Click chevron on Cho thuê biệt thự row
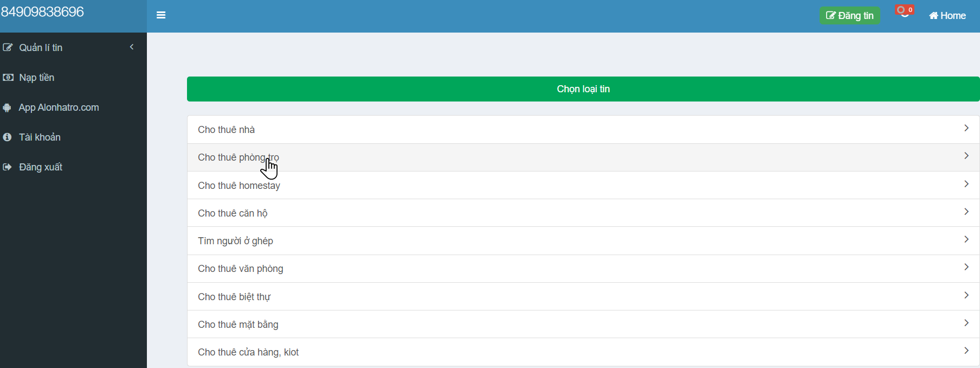 pos(966,295)
